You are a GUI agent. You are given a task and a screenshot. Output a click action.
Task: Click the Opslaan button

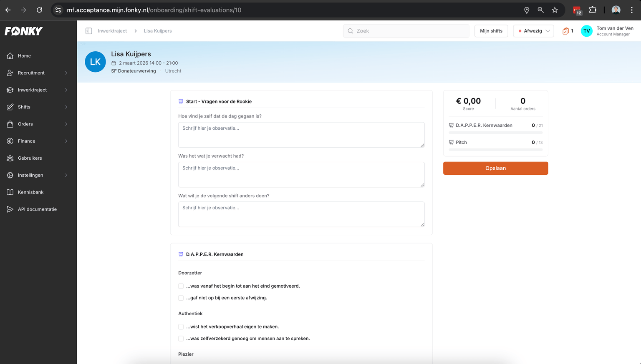click(x=495, y=168)
